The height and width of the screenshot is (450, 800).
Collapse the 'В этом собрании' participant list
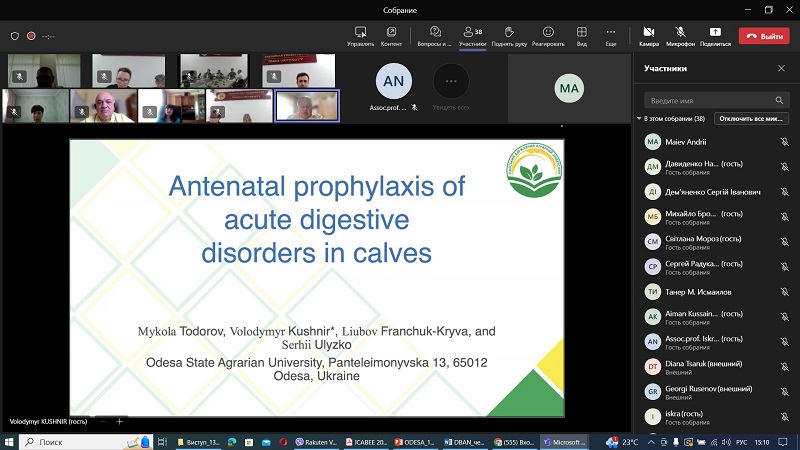(x=640, y=118)
